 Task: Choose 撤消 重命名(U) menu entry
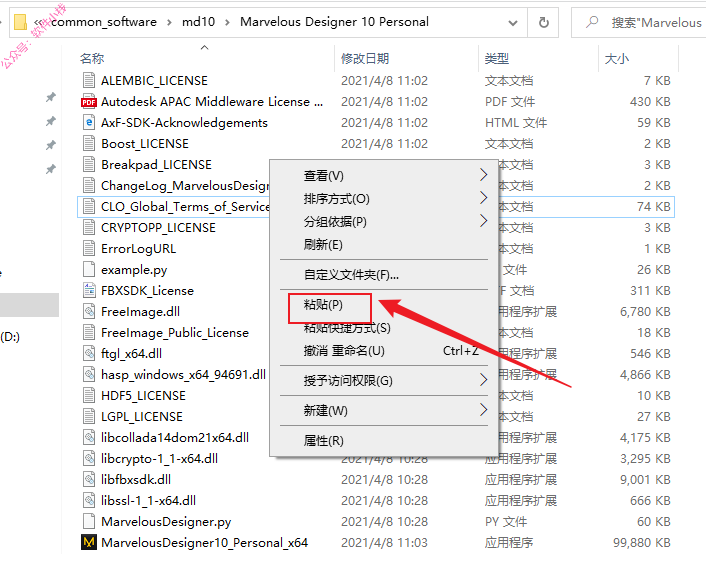[x=384, y=351]
